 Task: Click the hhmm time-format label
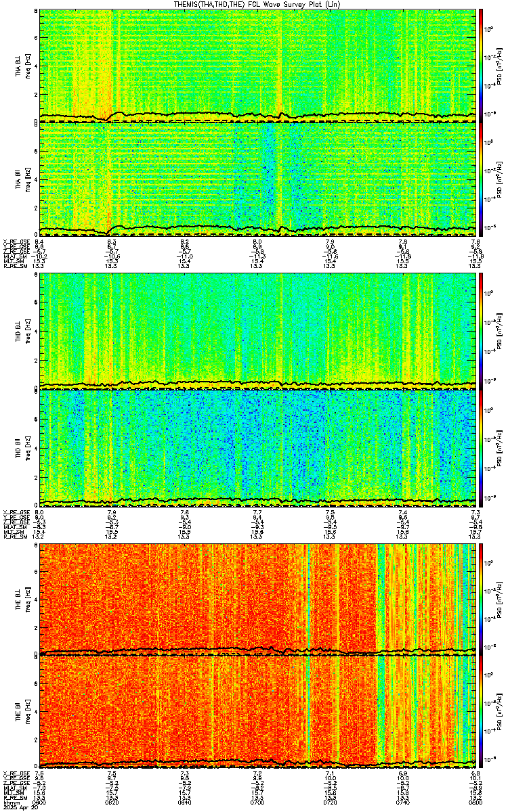coord(10,803)
